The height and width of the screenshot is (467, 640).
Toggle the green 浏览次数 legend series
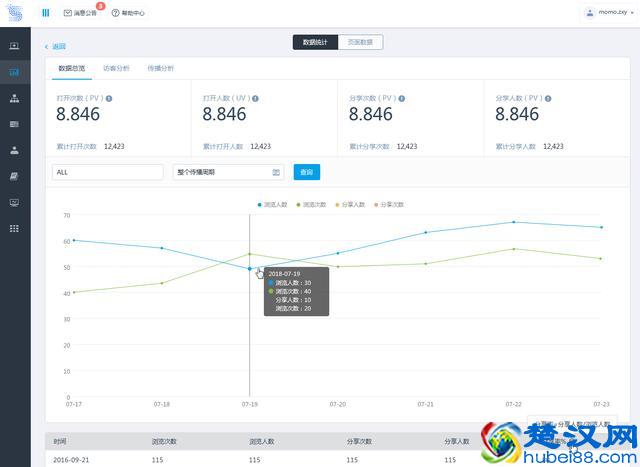point(316,204)
